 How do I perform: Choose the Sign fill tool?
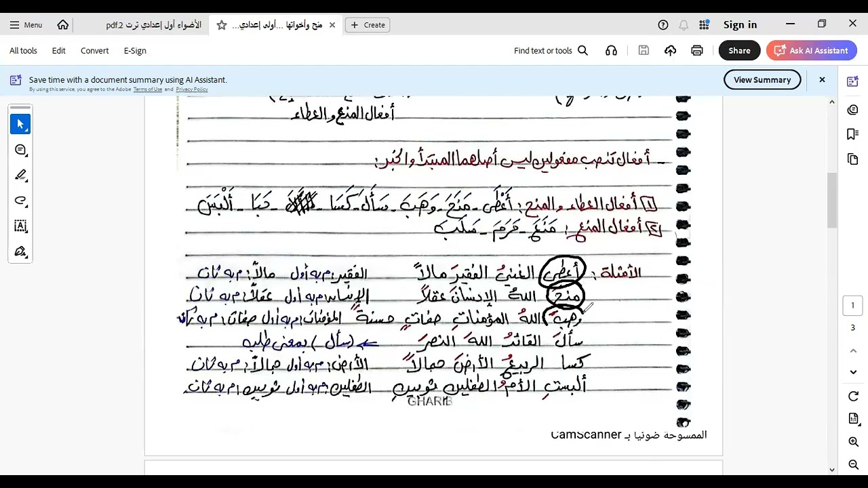click(x=20, y=251)
